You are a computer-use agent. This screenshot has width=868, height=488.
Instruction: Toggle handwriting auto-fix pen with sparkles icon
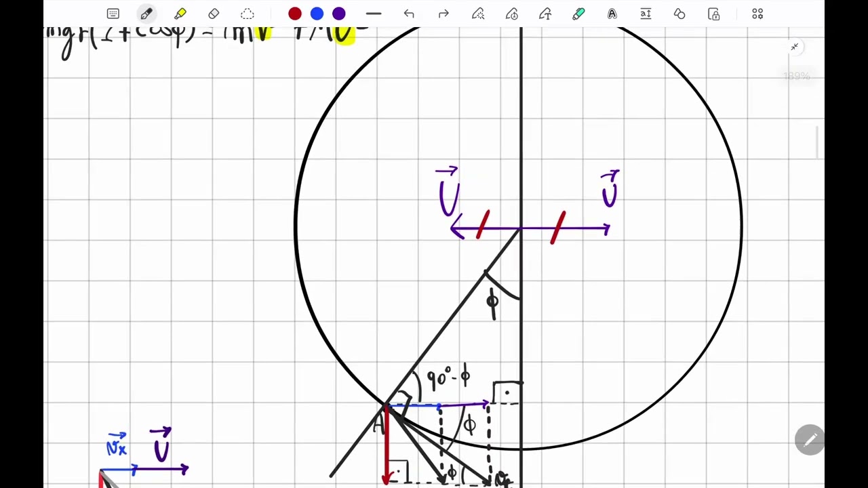478,14
